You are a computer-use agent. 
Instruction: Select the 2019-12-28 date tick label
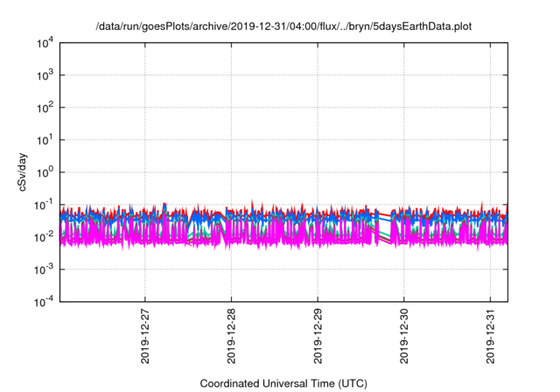tap(231, 336)
